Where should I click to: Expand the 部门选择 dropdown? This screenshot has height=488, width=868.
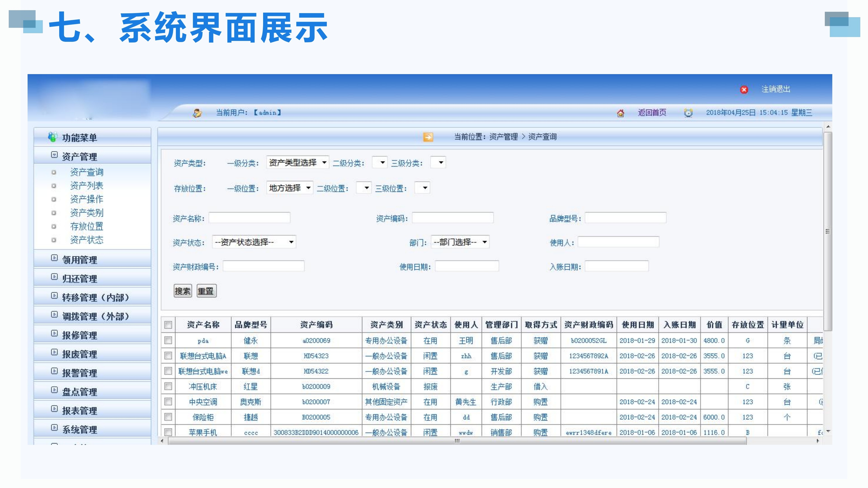(x=460, y=242)
